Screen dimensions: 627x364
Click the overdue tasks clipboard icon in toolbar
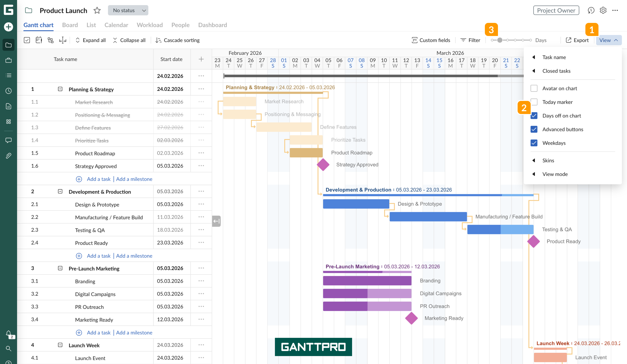tap(39, 40)
